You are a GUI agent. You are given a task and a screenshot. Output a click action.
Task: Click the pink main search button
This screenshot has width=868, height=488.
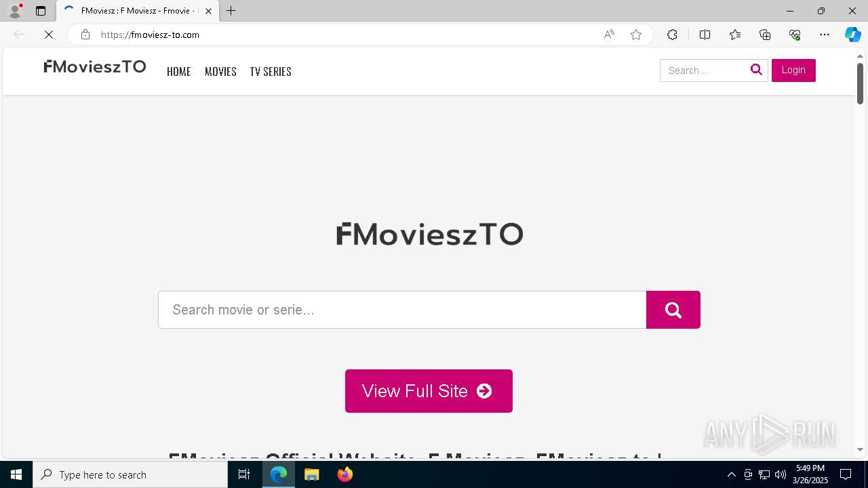click(x=673, y=310)
